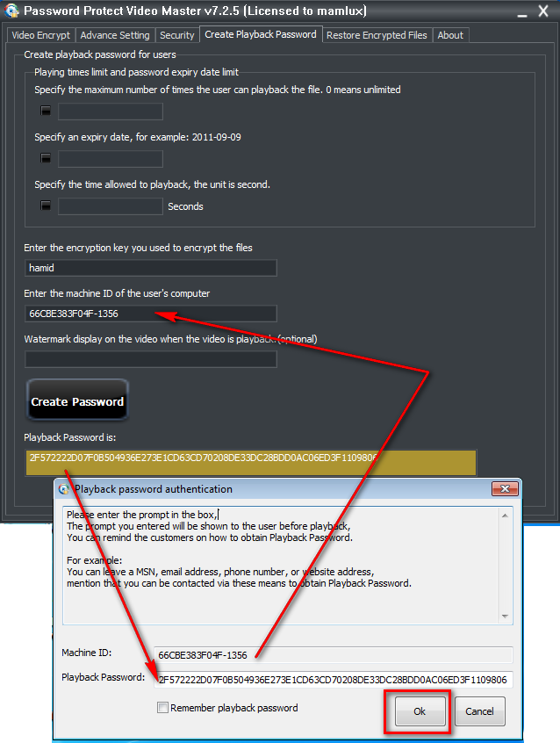Enable the maximum playback times limit checkbox
This screenshot has height=743, width=560.
point(46,111)
